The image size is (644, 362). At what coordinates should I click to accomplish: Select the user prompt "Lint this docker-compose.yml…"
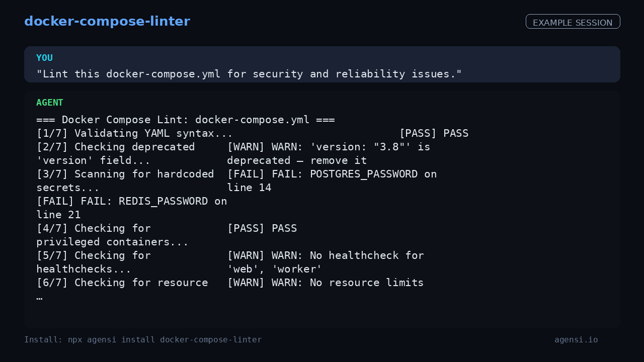pyautogui.click(x=249, y=74)
